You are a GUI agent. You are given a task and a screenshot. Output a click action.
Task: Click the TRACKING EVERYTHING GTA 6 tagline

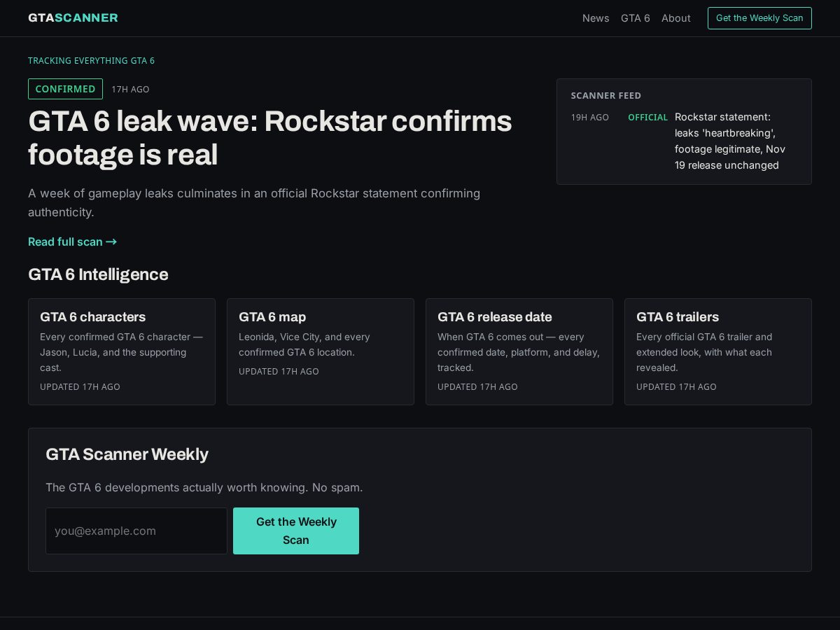click(91, 61)
